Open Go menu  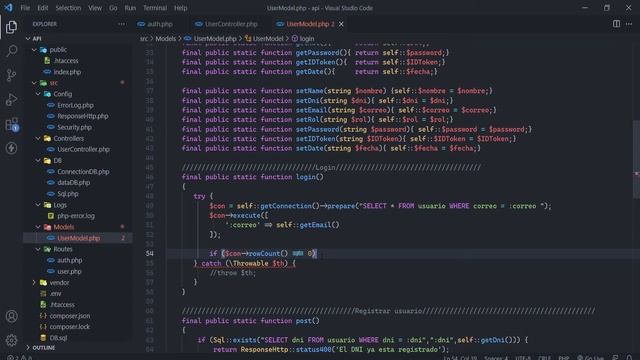113,8
